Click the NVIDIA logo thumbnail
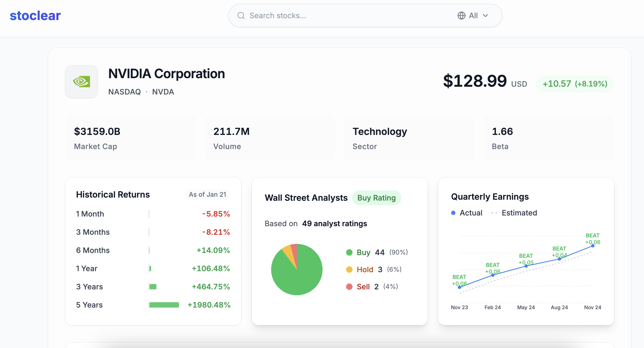Viewport: 644px width, 348px height. click(81, 82)
